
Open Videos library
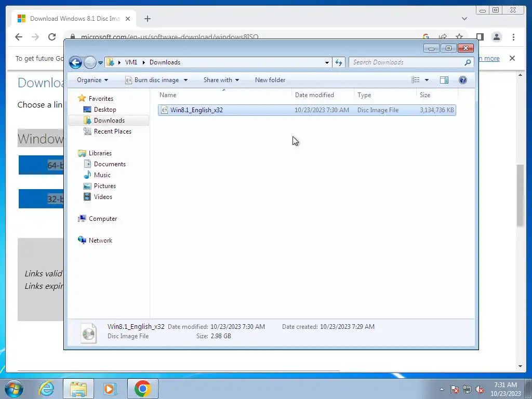coord(103,197)
